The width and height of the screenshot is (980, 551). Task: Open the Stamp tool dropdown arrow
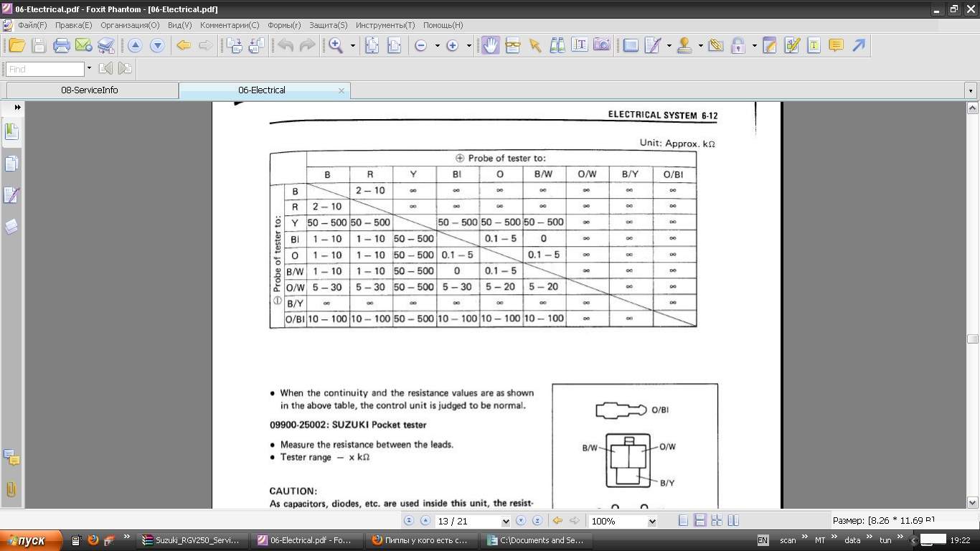pos(700,46)
